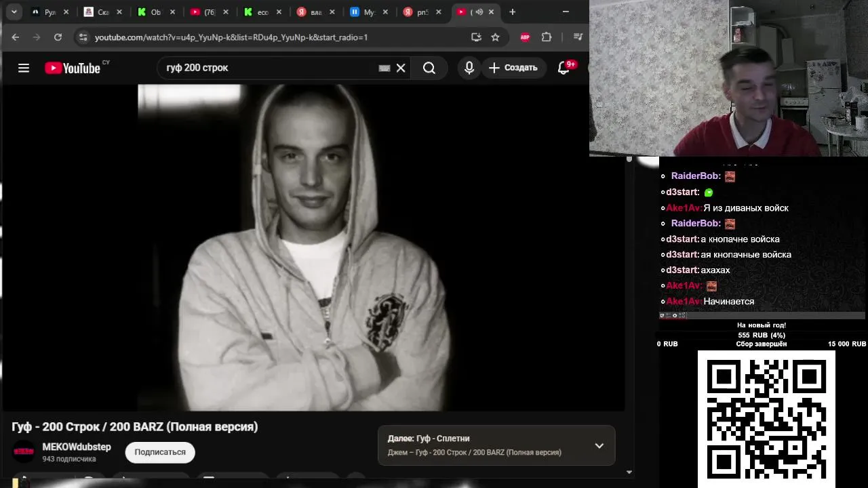Click the streamer webcam overlay
This screenshot has height=488, width=868.
coord(728,79)
